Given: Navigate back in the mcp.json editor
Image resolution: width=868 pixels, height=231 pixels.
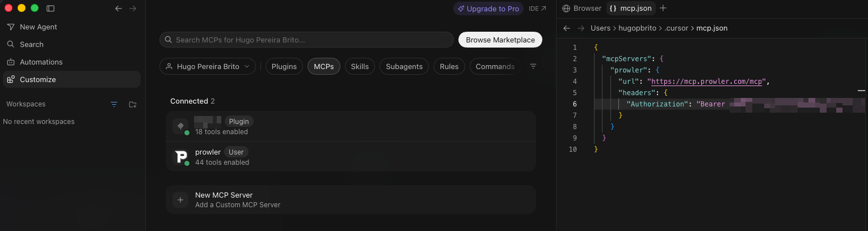Looking at the screenshot, I should 566,28.
